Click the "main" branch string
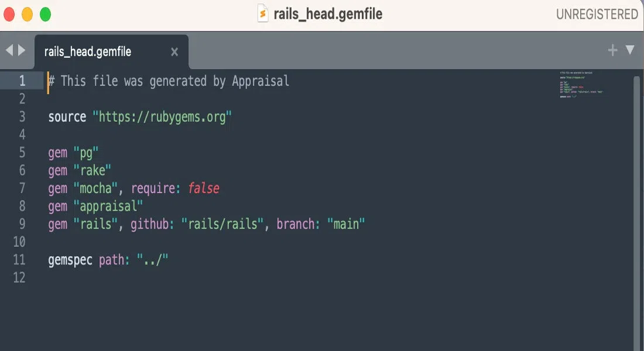This screenshot has height=351, width=644. point(346,224)
